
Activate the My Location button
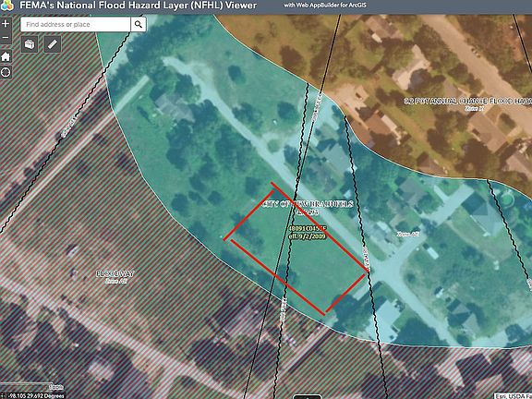[6, 72]
